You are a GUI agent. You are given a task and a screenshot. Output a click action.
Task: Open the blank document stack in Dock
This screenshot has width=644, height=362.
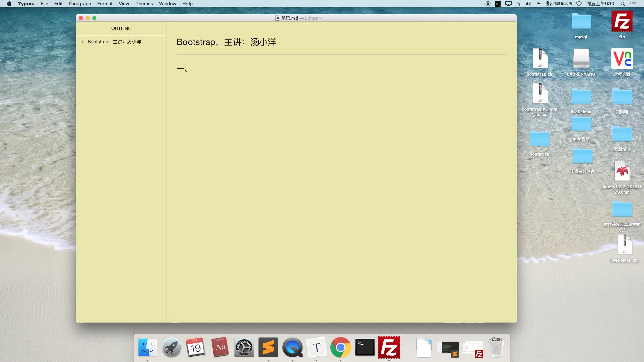pyautogui.click(x=424, y=348)
